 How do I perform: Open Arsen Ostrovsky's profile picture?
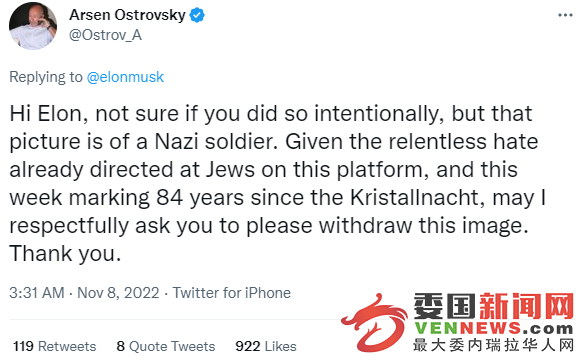coord(33,26)
